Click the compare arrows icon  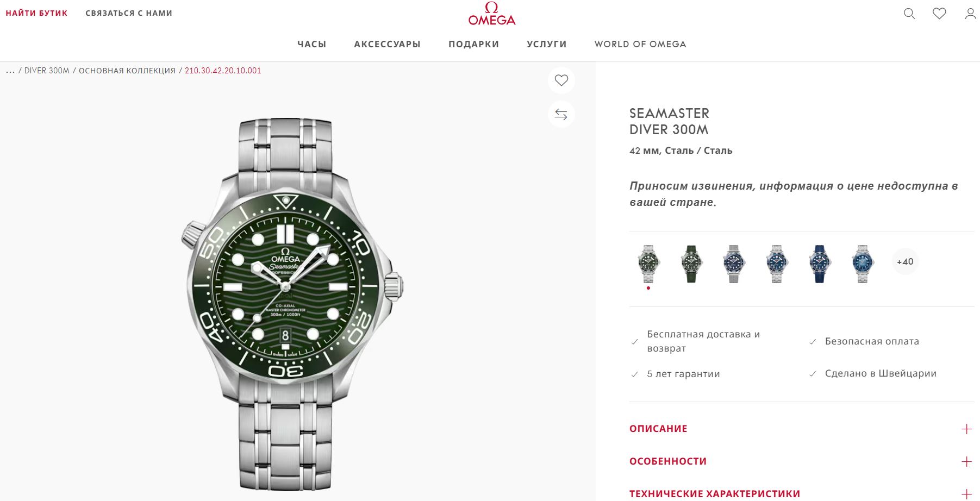pos(561,114)
